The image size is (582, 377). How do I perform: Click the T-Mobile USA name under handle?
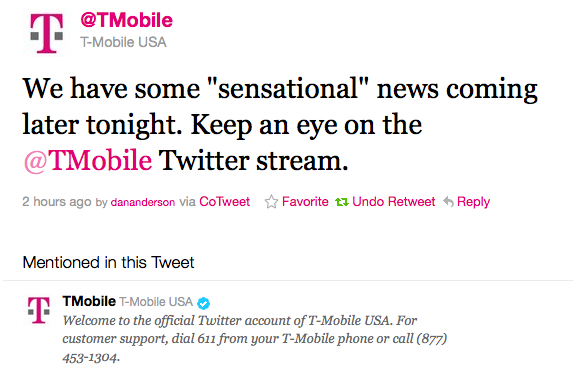[123, 42]
